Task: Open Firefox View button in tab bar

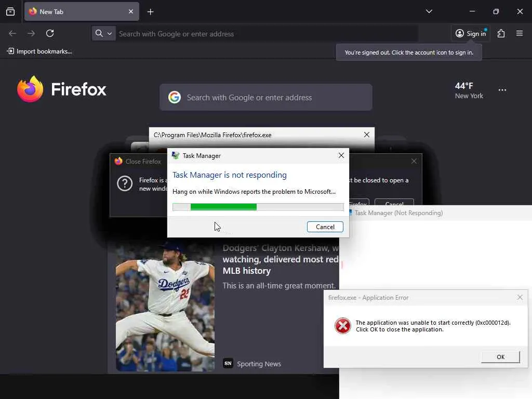Action: tap(10, 11)
